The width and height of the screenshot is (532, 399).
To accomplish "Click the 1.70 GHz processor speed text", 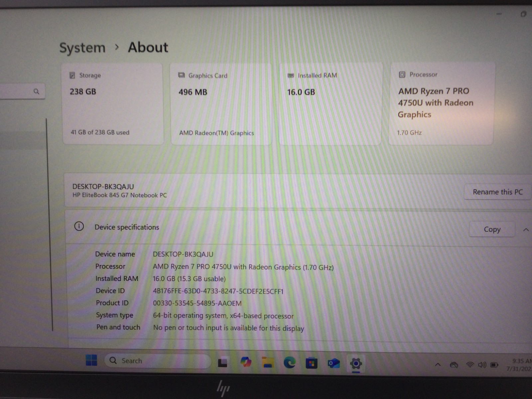I will pos(409,133).
